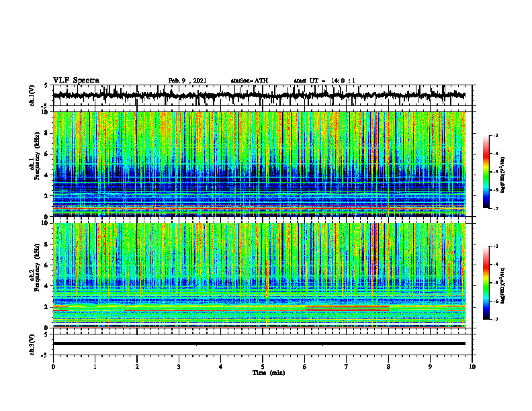The height and width of the screenshot is (411, 532).
Task: Select the "Time (min)" axis label
Action: coord(269,373)
